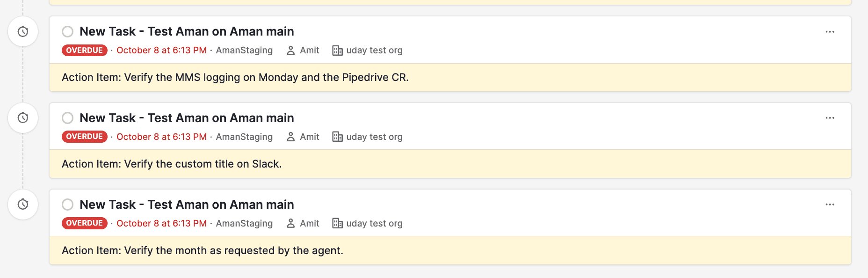Click the clock timeline icon beside the Slack custom title task
Image resolution: width=868 pixels, height=278 pixels.
pos(23,118)
